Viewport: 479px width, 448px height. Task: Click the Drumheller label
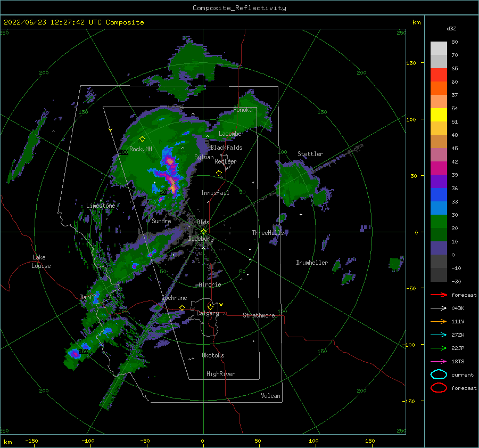(312, 263)
